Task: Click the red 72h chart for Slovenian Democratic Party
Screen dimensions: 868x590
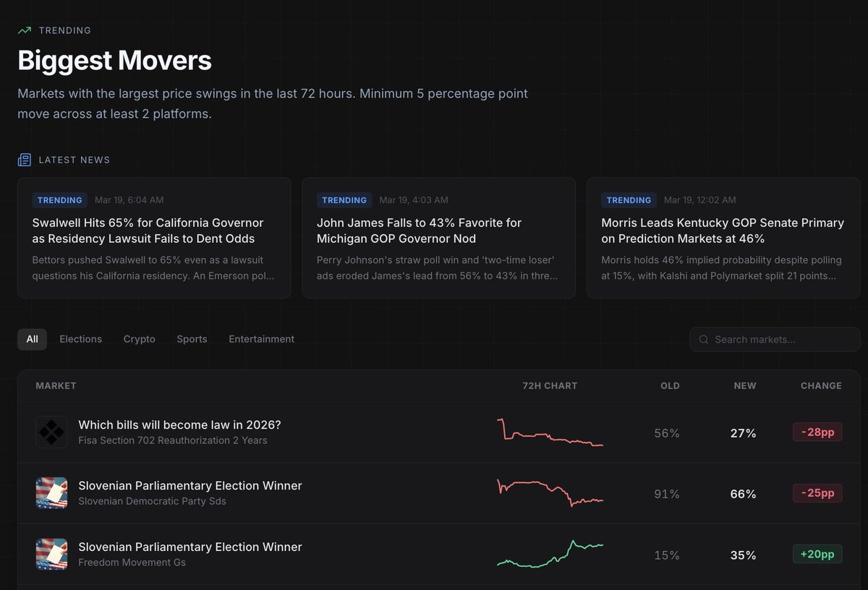Action: [x=550, y=493]
